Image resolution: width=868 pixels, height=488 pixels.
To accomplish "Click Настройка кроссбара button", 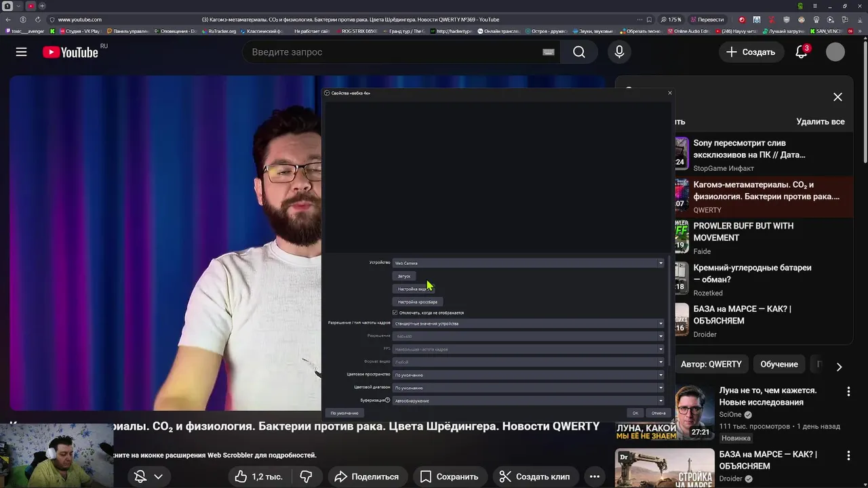I will (418, 302).
